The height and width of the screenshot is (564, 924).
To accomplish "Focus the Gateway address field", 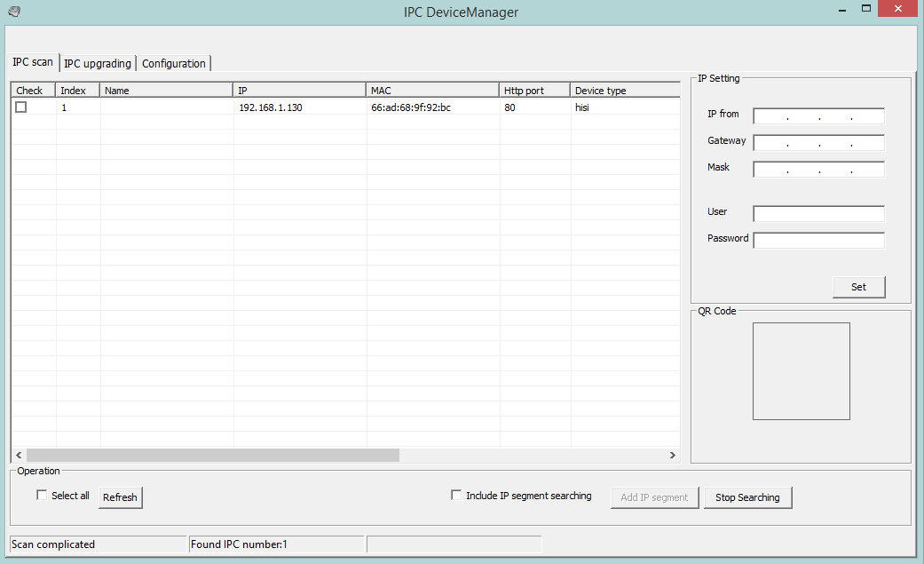I will pyautogui.click(x=818, y=143).
